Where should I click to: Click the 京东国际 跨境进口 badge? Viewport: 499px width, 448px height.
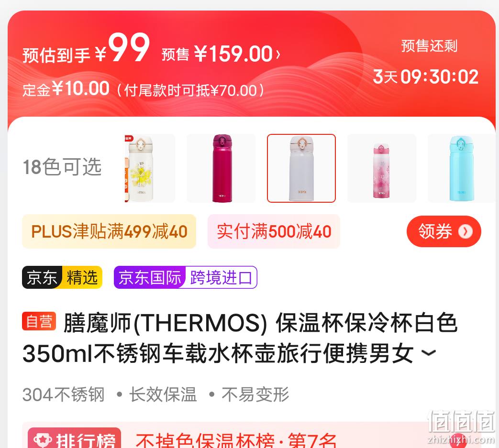point(186,277)
